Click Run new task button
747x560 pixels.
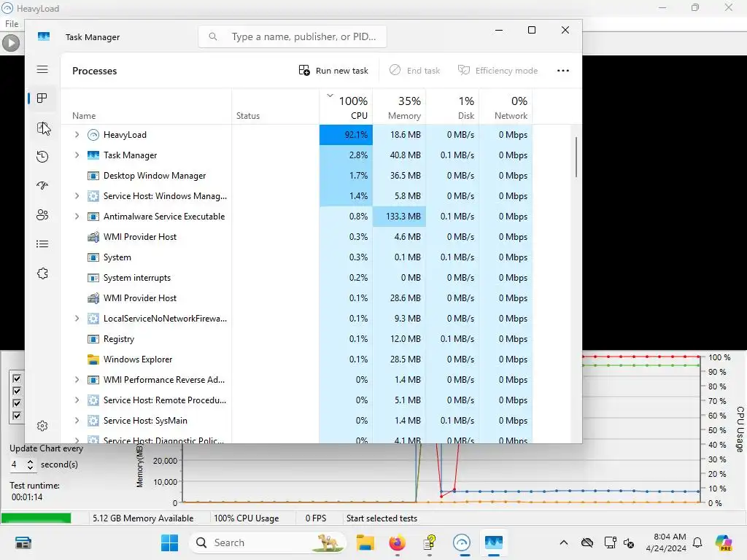333,71
